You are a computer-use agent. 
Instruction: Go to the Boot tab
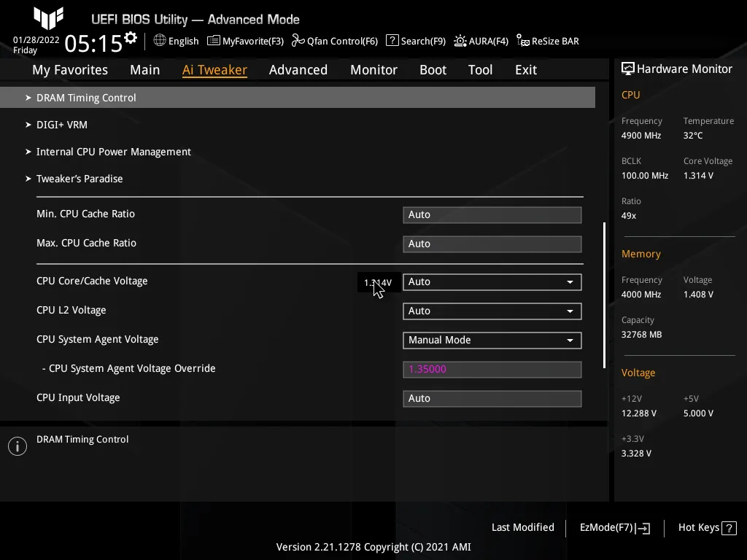pos(433,70)
